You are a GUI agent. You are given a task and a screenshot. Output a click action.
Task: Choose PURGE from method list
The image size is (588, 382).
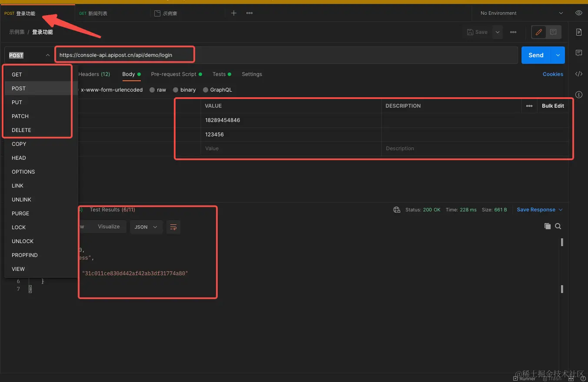(x=41, y=214)
